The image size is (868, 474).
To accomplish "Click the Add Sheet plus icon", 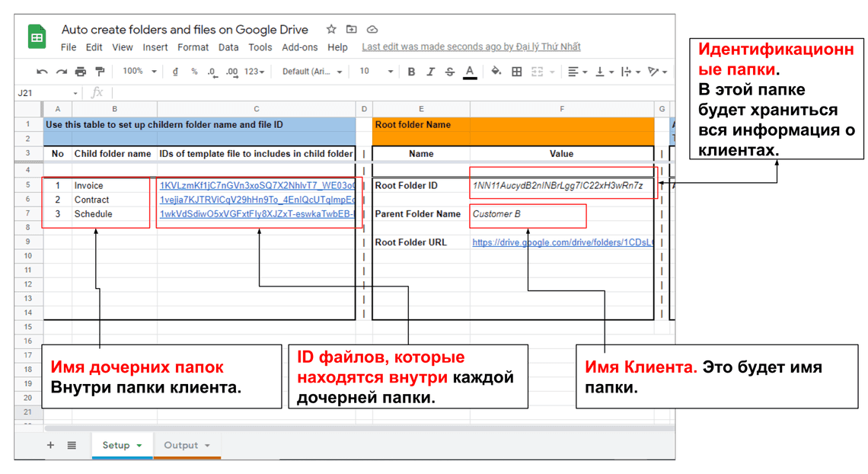I will pos(51,445).
